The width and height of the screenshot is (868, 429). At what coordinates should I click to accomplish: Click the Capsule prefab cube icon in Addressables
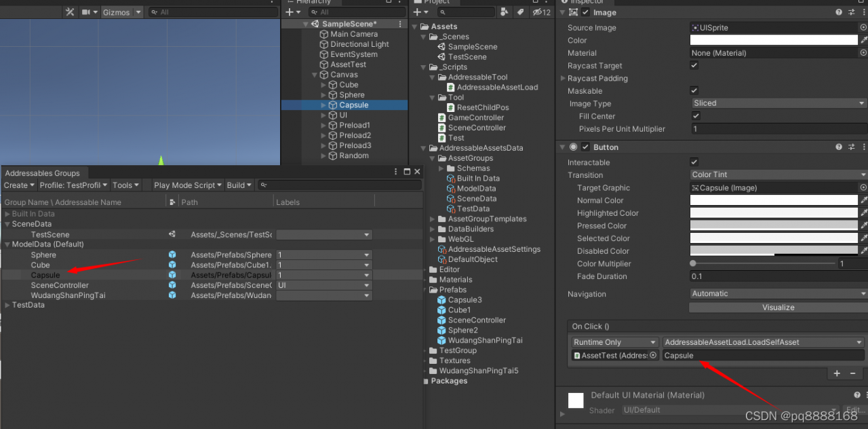pos(172,275)
